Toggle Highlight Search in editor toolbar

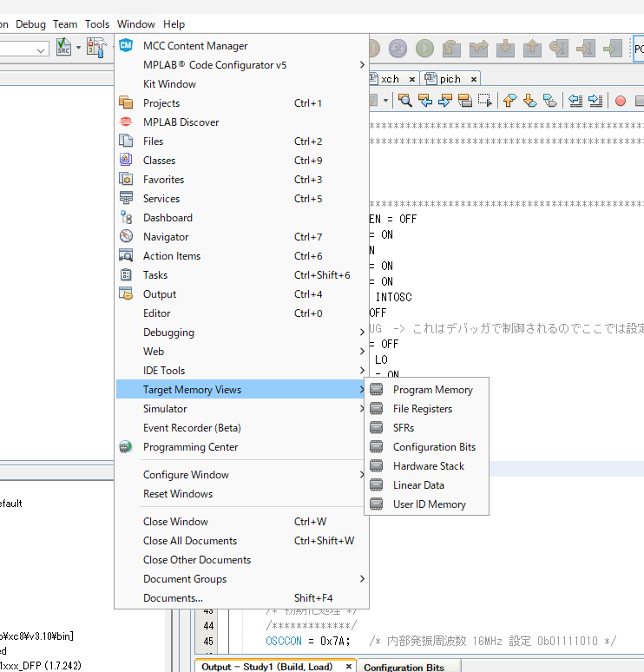[464, 101]
